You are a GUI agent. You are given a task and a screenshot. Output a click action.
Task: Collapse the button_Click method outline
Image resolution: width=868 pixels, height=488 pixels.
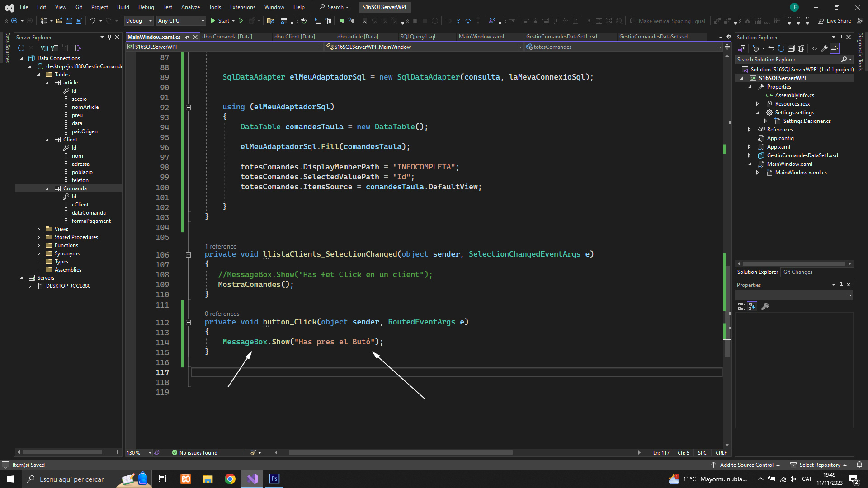coord(188,323)
